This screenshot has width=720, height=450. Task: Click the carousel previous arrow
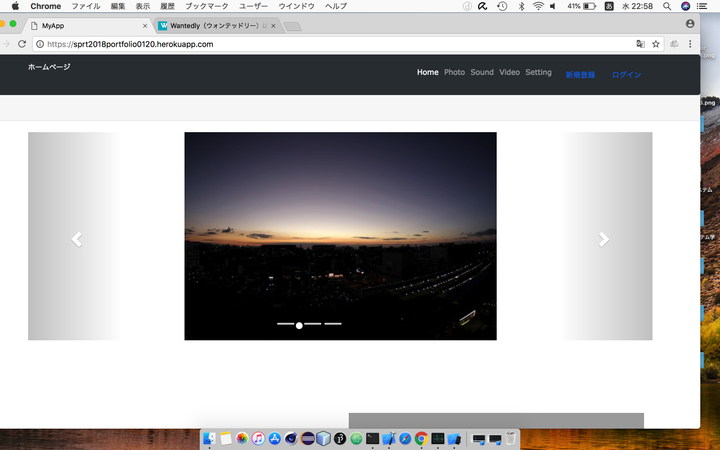tap(76, 239)
